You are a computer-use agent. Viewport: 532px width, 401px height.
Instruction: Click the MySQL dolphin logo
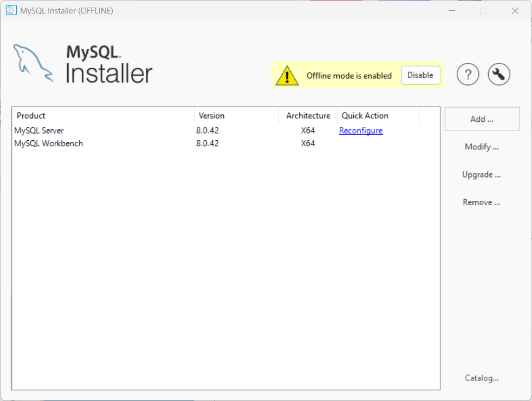(33, 63)
